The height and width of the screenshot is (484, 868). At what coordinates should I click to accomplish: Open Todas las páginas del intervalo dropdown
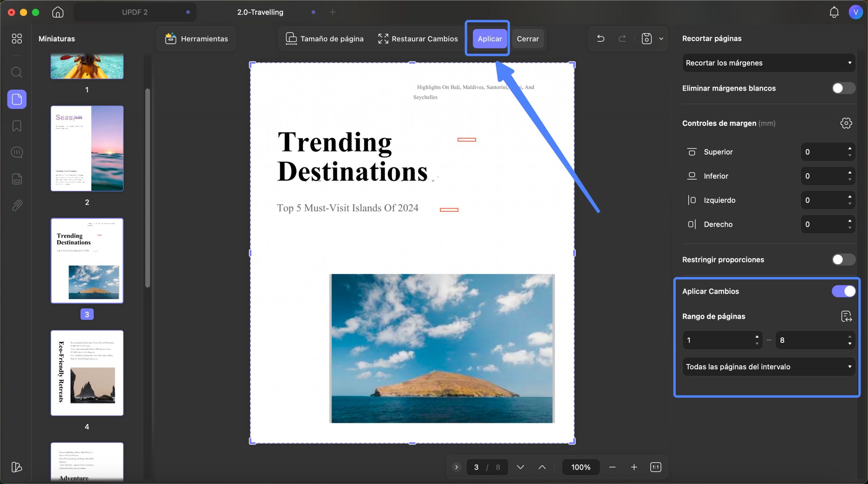(769, 367)
